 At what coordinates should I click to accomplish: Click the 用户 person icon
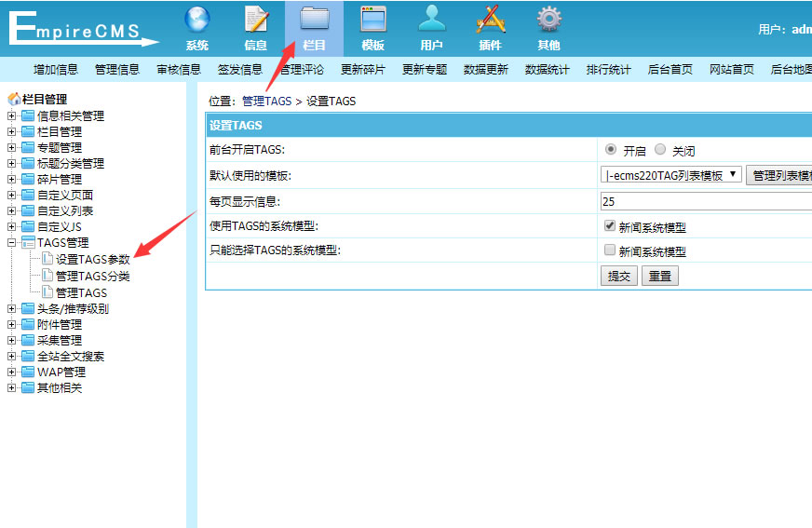[x=431, y=20]
